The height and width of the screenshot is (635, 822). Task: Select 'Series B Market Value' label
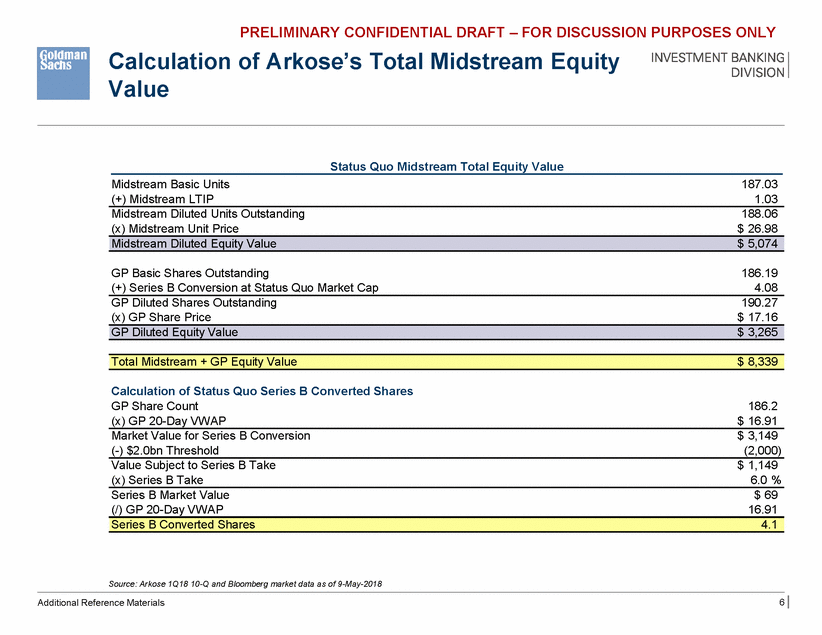[x=170, y=495]
